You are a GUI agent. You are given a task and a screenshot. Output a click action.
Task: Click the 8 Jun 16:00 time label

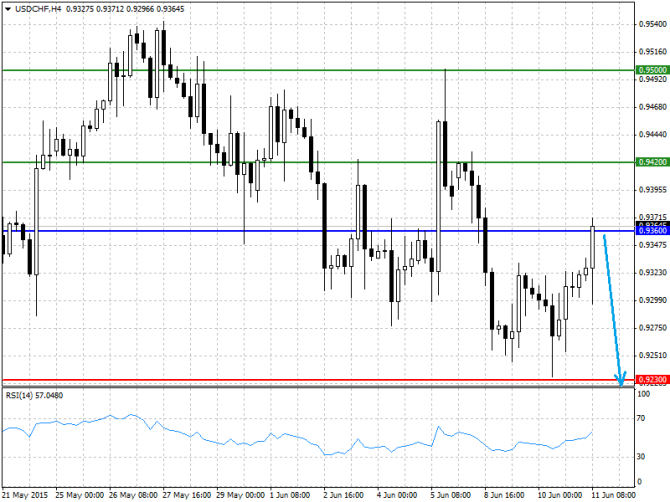[x=504, y=495]
